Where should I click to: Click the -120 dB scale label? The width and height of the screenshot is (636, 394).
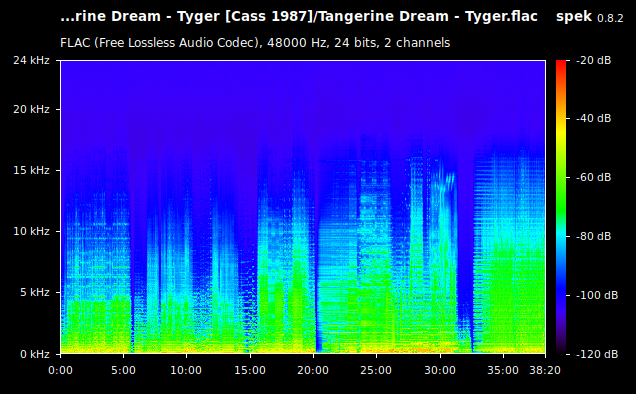[x=597, y=354]
